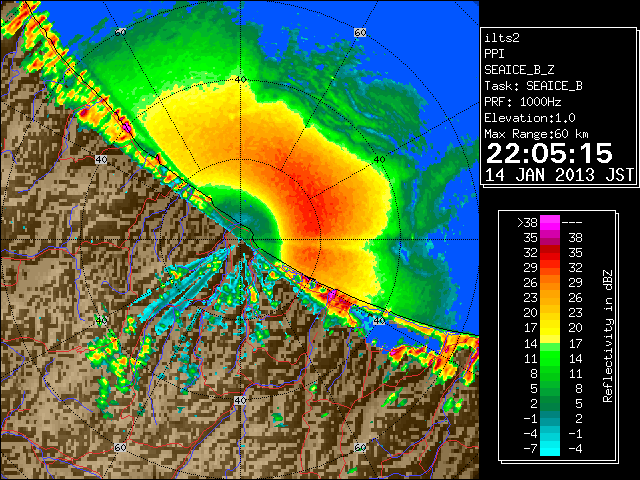Pick the magenta swatch beside >38
Viewport: 640px width, 480px height.
550,223
